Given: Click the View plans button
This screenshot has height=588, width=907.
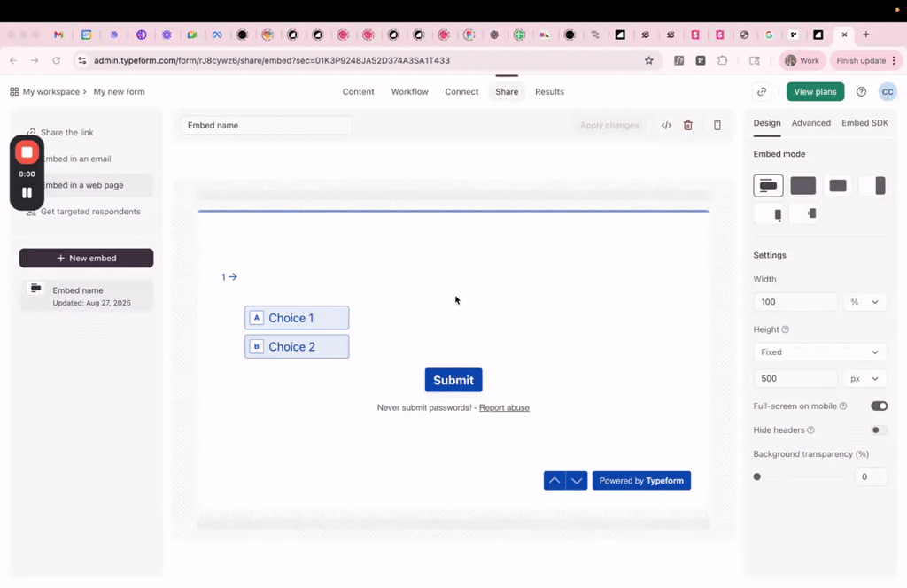Looking at the screenshot, I should pos(815,92).
